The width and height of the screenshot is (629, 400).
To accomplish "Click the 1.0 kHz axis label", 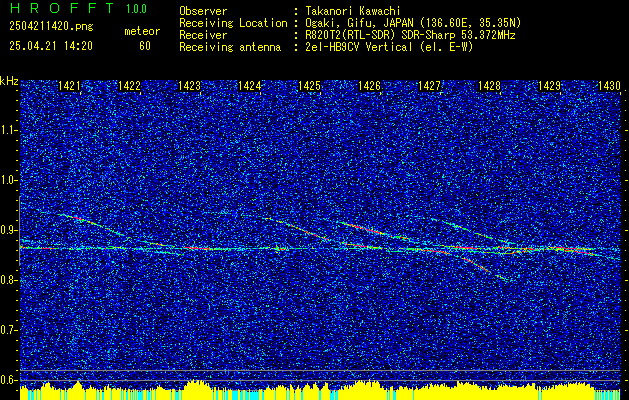I will tap(8, 181).
